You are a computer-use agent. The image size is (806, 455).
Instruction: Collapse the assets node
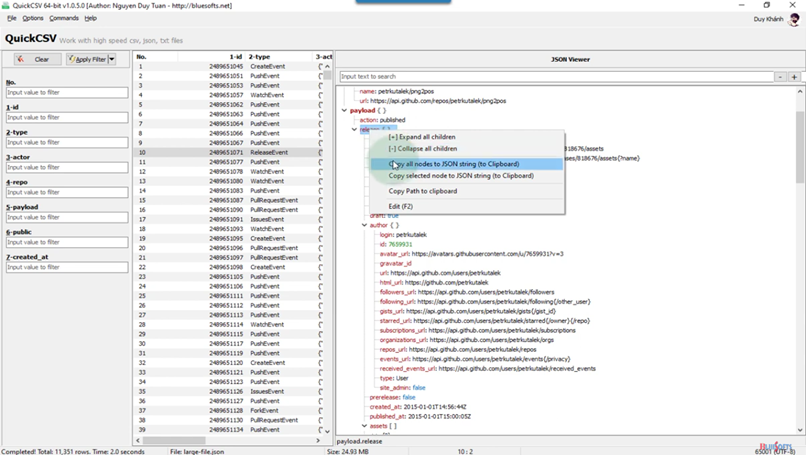(x=364, y=426)
